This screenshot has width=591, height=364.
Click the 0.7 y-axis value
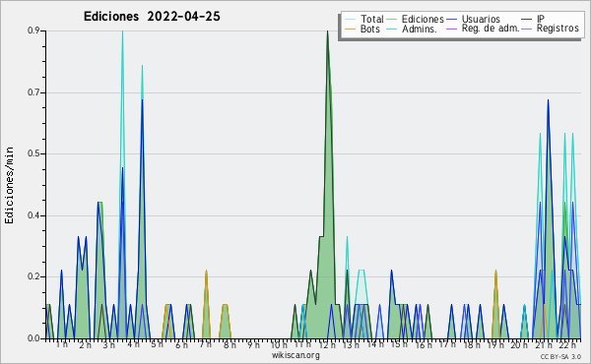pos(33,92)
